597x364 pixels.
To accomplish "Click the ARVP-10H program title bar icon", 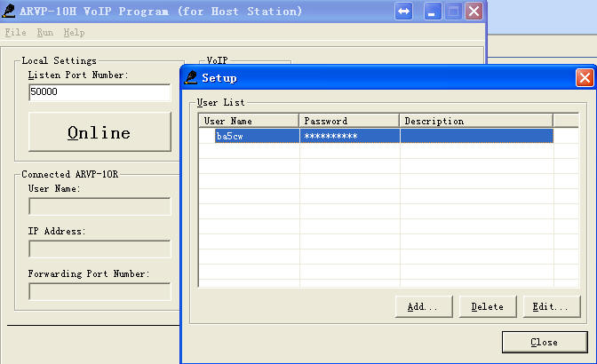I will (8, 11).
